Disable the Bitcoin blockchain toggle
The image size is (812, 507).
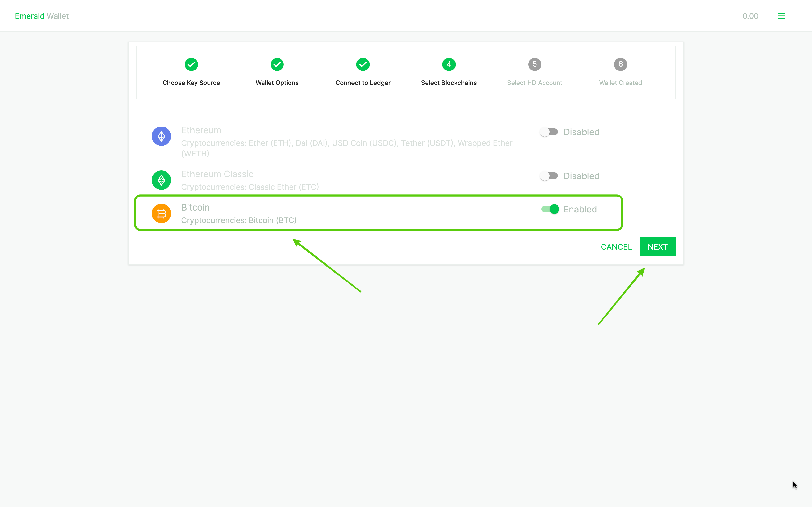pyautogui.click(x=550, y=209)
